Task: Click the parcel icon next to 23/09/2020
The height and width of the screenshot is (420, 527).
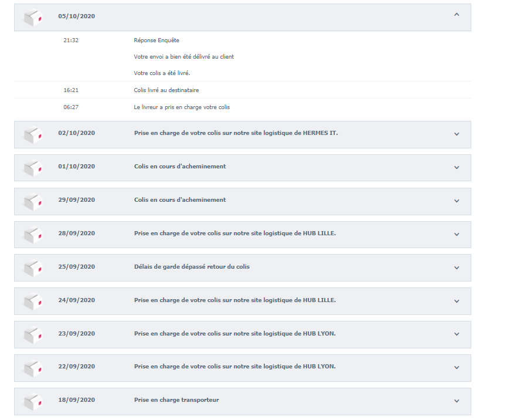Action: (x=33, y=334)
